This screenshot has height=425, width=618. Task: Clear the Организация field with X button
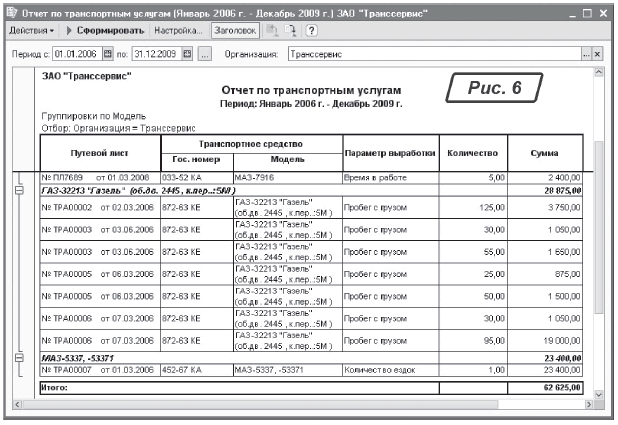(598, 53)
